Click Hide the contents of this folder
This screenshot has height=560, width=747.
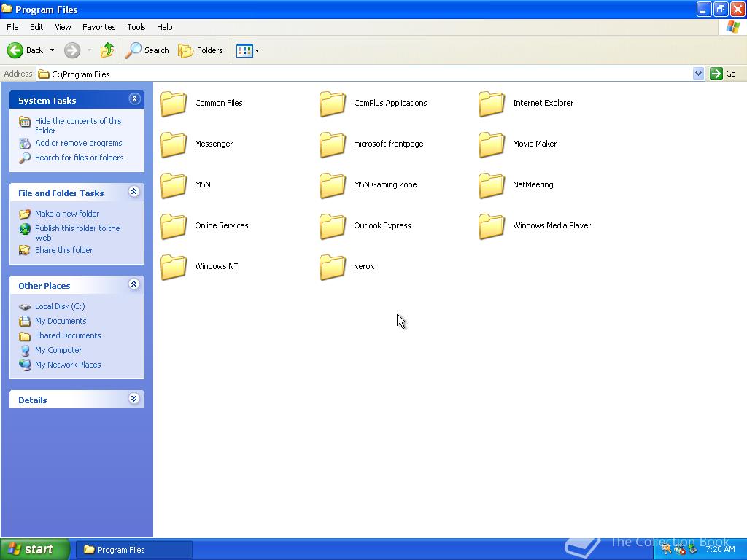(78, 125)
